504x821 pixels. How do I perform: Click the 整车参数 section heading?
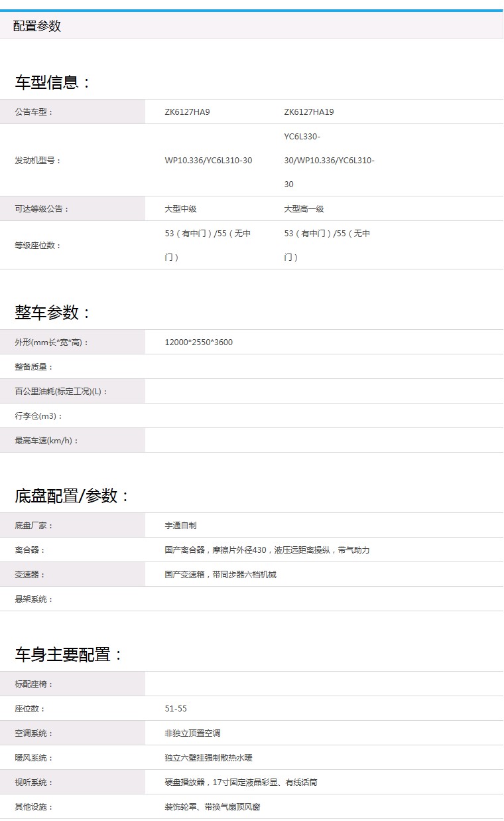click(52, 313)
